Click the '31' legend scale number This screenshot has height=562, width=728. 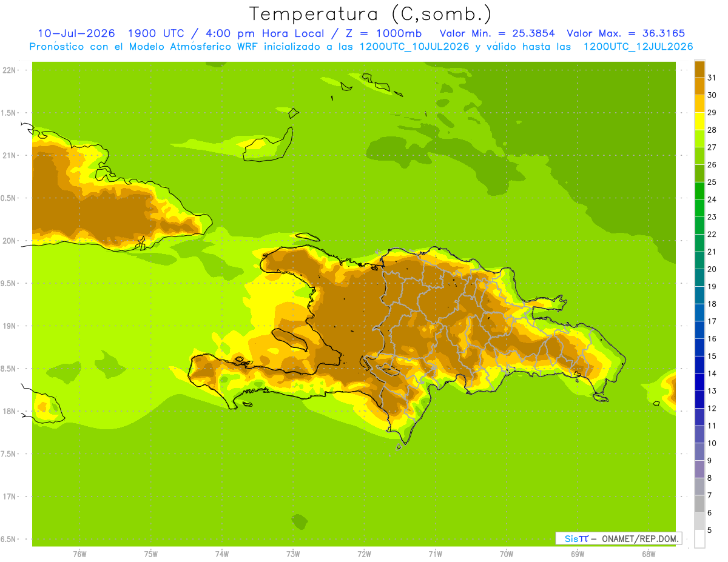click(x=711, y=77)
